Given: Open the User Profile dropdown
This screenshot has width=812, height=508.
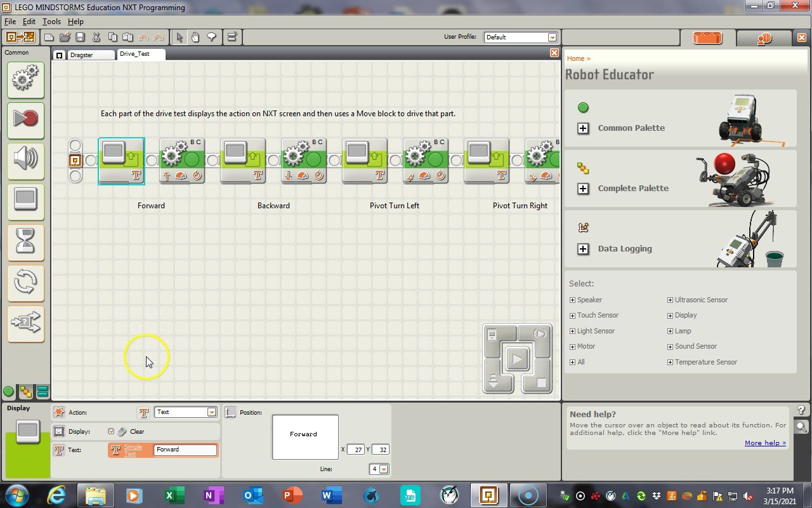Looking at the screenshot, I should coord(551,37).
